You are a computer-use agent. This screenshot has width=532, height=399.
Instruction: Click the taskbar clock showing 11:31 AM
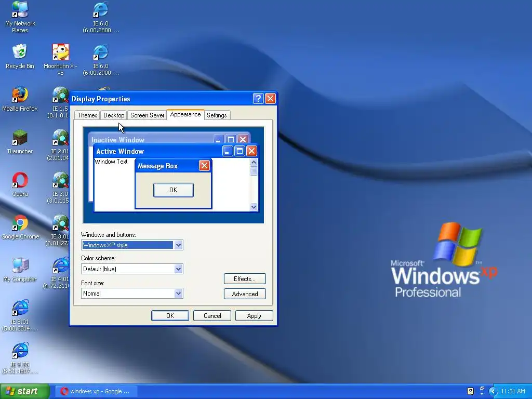pos(513,391)
